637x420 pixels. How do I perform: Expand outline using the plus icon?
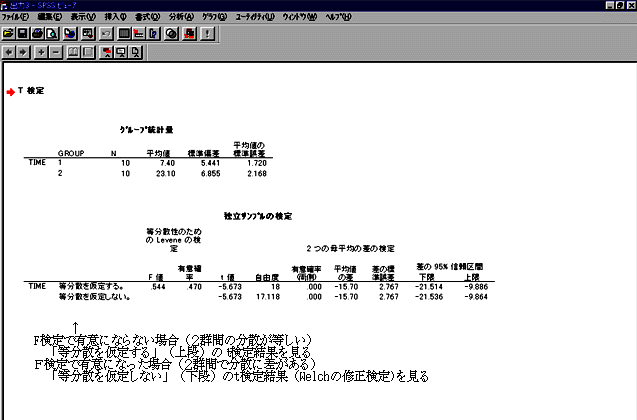pos(42,51)
